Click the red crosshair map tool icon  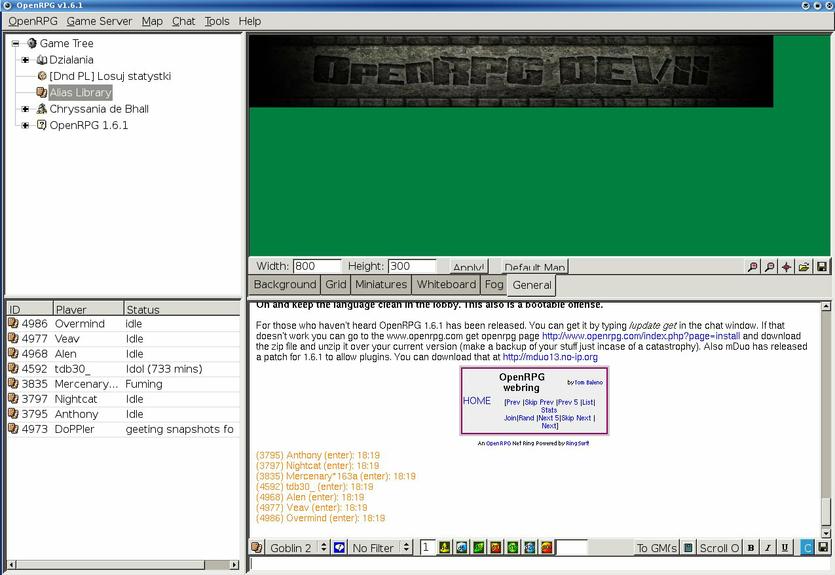(x=787, y=266)
